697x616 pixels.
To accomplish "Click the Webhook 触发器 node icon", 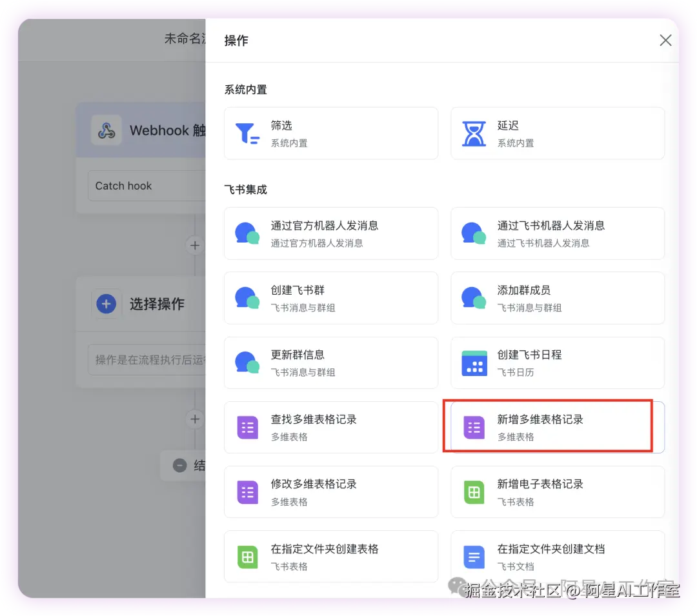I will click(x=106, y=130).
